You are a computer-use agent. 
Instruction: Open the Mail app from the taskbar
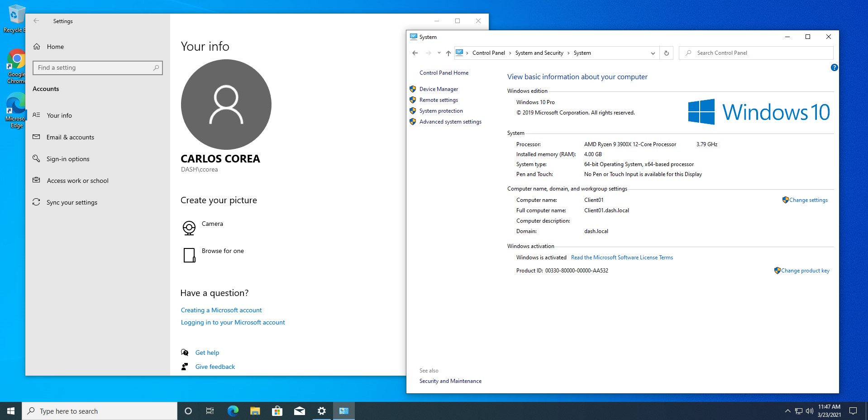299,411
